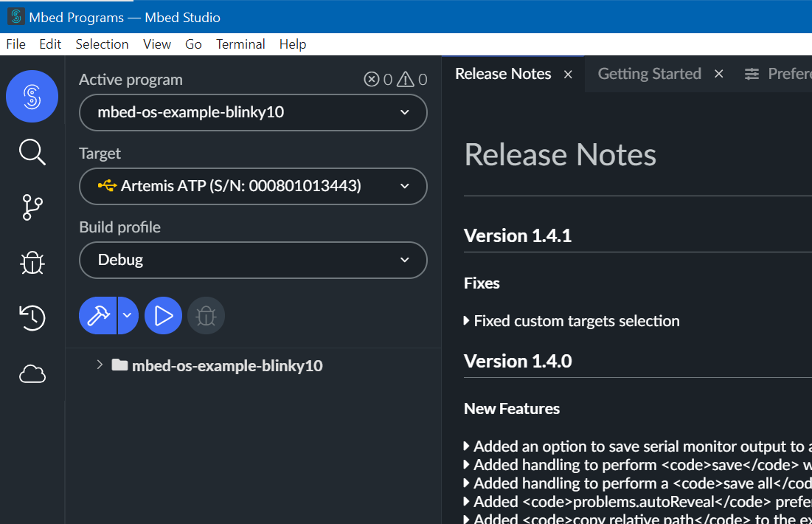Open the Build profile Debug dropdown
This screenshot has width=812, height=524.
[x=253, y=261]
